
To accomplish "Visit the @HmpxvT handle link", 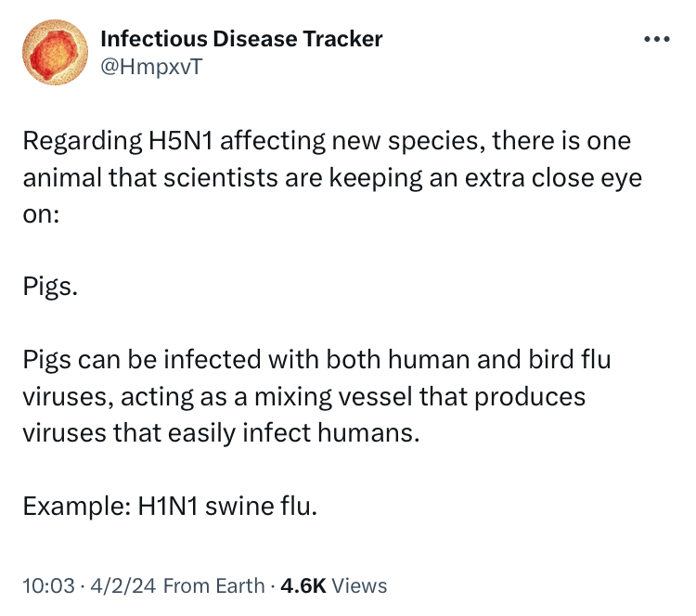I will coord(151,67).
